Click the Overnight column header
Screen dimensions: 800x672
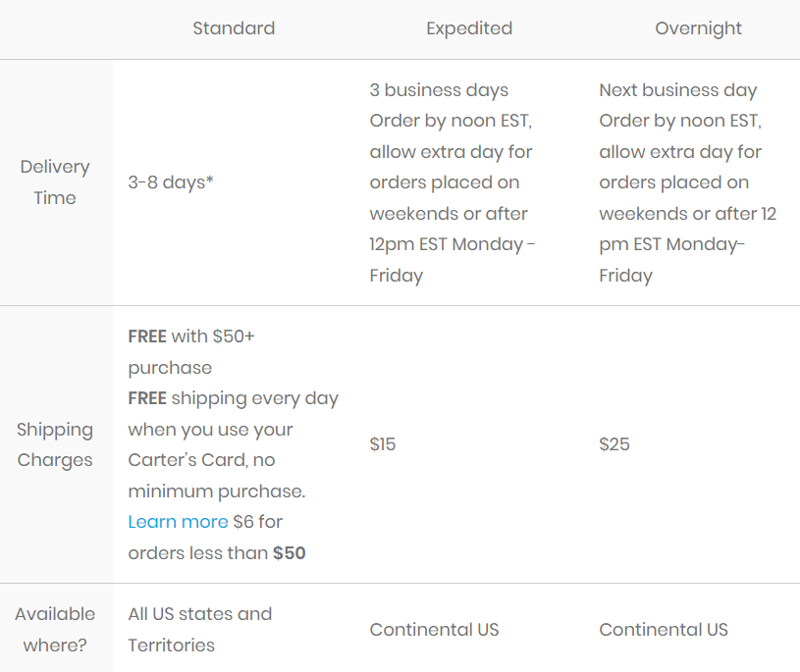(x=699, y=28)
